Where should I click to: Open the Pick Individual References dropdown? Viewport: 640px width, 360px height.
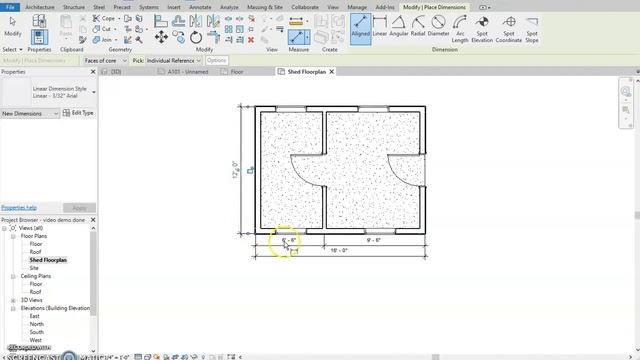coord(173,60)
